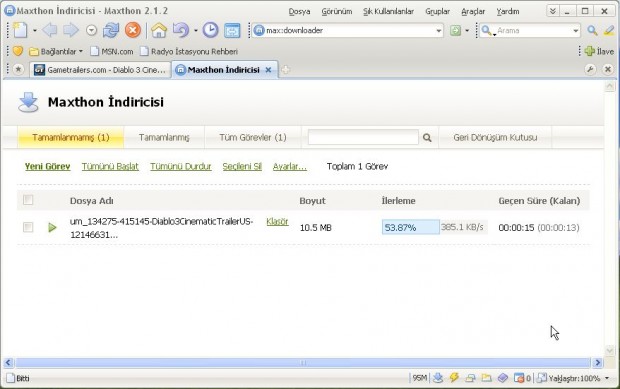Image resolution: width=620 pixels, height=389 pixels.
Task: Expand the search engine dropdown
Action: tap(494, 35)
